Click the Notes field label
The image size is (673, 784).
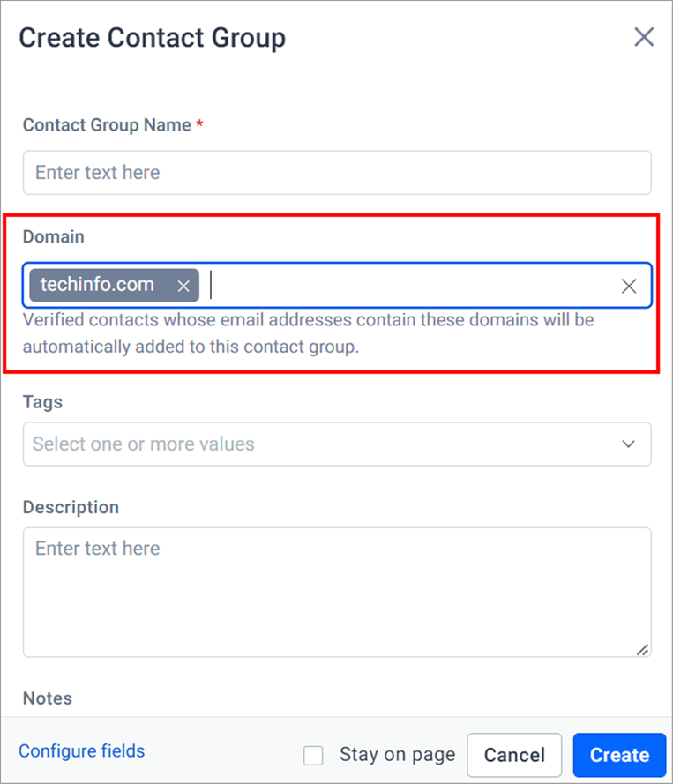(48, 698)
